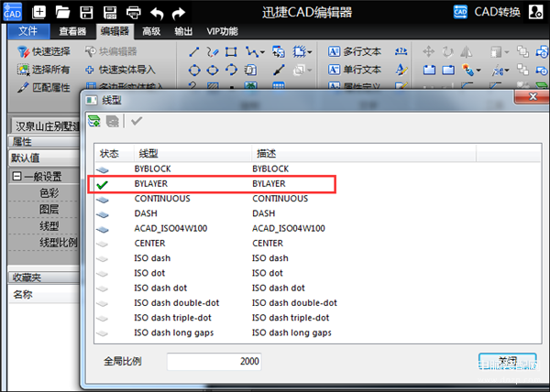
Task: Select the CONTINUOUS linetype row
Action: click(317, 199)
